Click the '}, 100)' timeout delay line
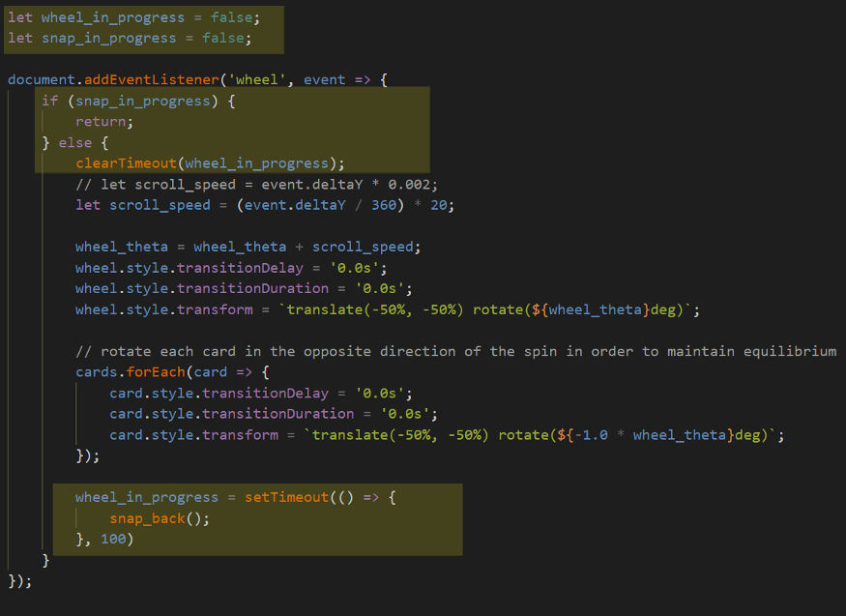 pos(104,540)
